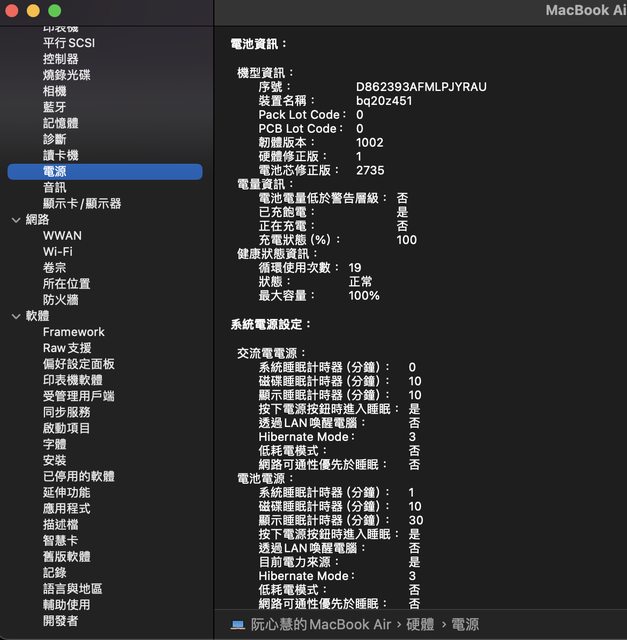Click the laptop icon in the path bar
The width and height of the screenshot is (627, 640).
(x=238, y=625)
